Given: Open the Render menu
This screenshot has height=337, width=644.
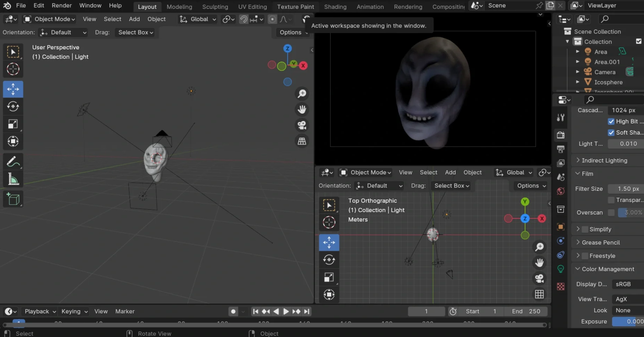Looking at the screenshot, I should pos(61,6).
